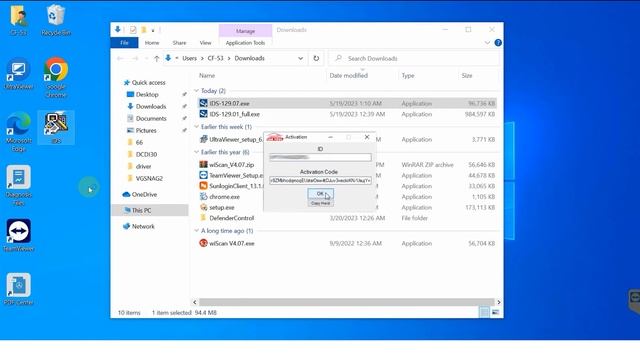The image size is (640, 360).
Task: Select the wiScan V4.07.exe file
Action: tap(347, 243)
